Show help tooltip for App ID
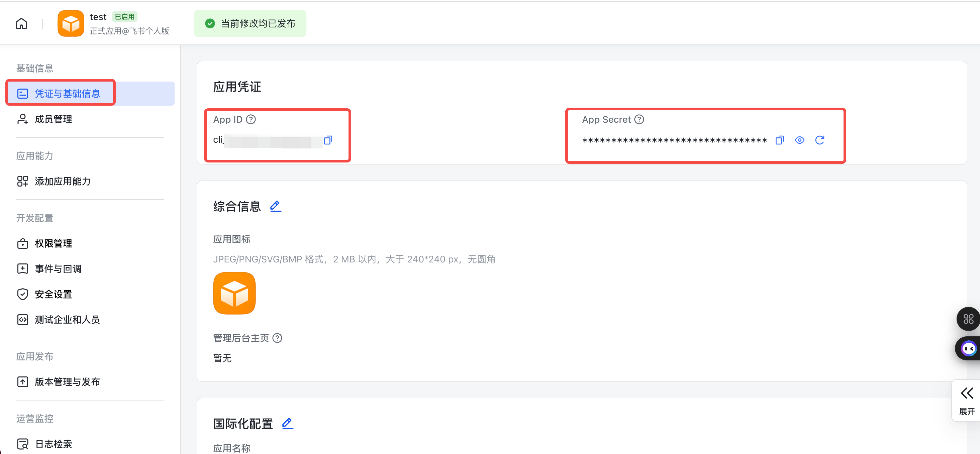This screenshot has width=980, height=454. (x=251, y=119)
